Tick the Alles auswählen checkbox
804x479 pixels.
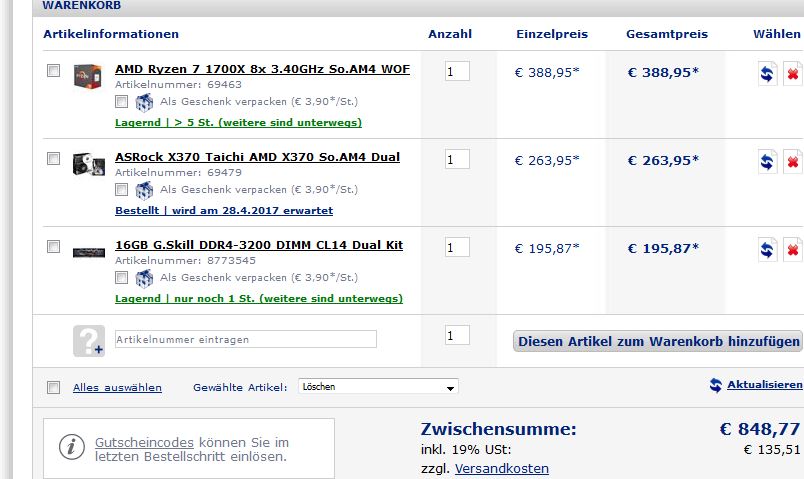pos(53,387)
